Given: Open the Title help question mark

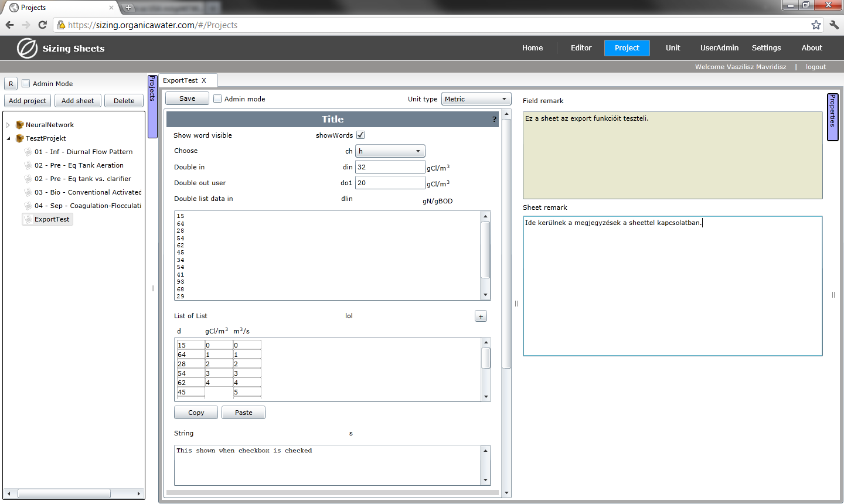Looking at the screenshot, I should (494, 120).
